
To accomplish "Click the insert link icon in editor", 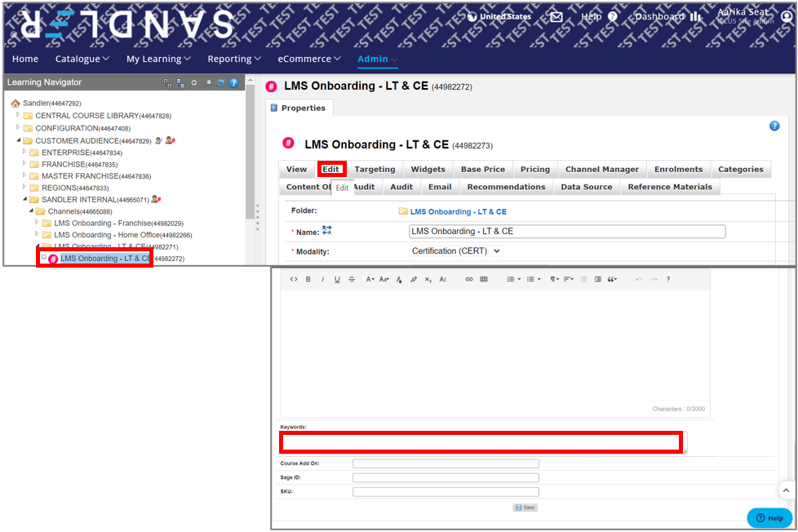I will 469,279.
